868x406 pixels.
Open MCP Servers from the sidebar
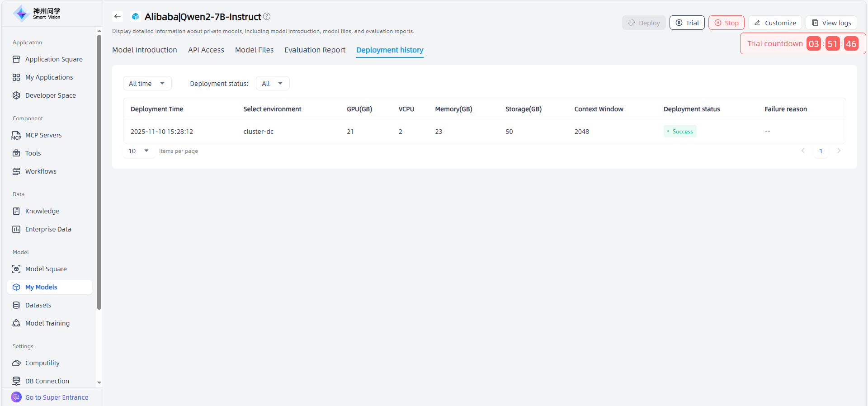tap(43, 135)
